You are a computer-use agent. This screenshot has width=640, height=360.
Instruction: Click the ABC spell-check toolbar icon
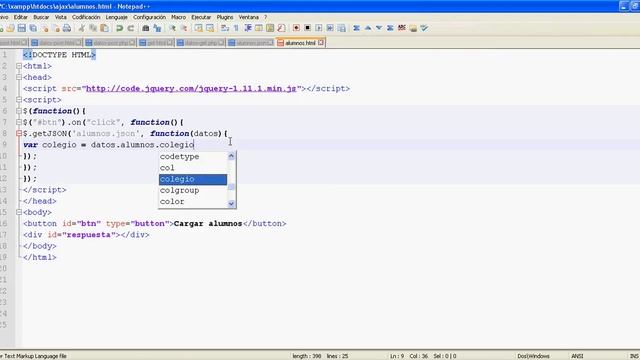coord(402,28)
